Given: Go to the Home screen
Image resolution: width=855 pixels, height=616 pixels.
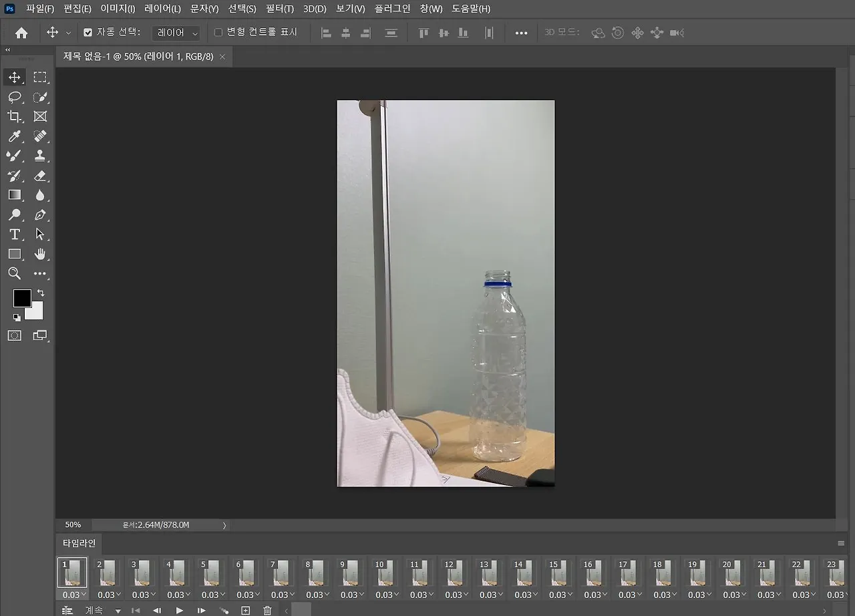Looking at the screenshot, I should tap(21, 33).
